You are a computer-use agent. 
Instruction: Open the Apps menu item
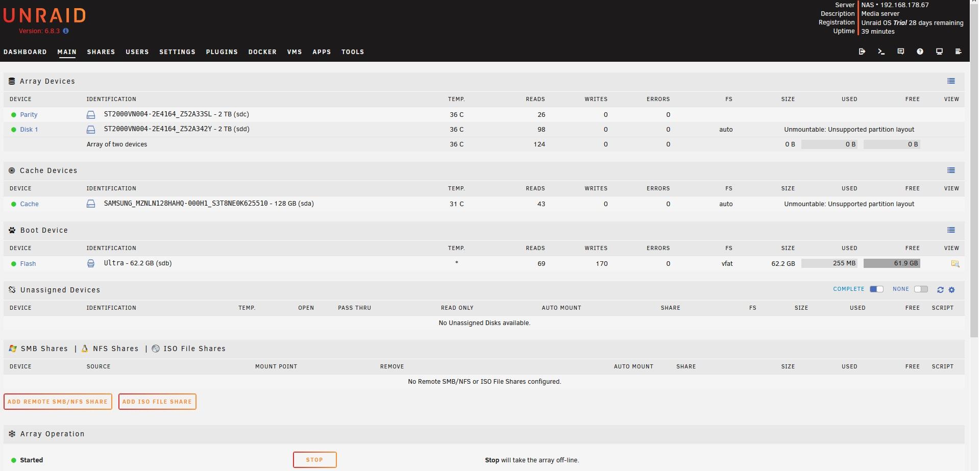(x=322, y=52)
